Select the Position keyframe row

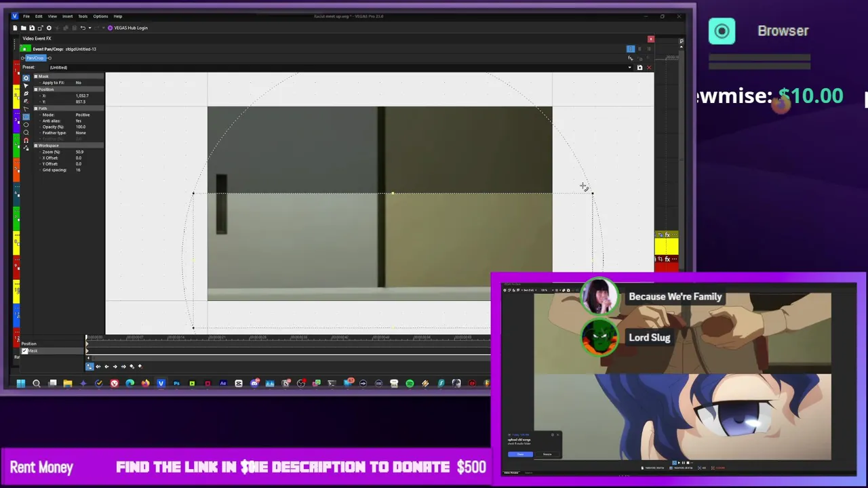(x=51, y=344)
